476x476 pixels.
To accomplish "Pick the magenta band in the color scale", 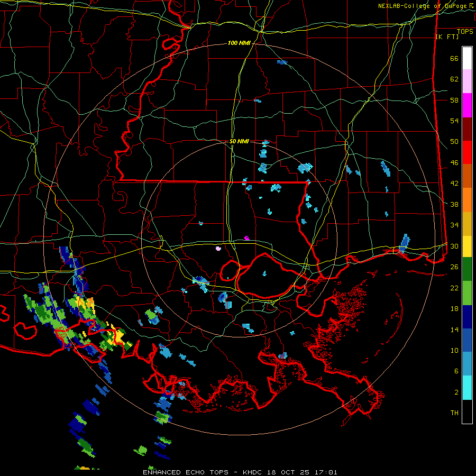I will pos(467,105).
